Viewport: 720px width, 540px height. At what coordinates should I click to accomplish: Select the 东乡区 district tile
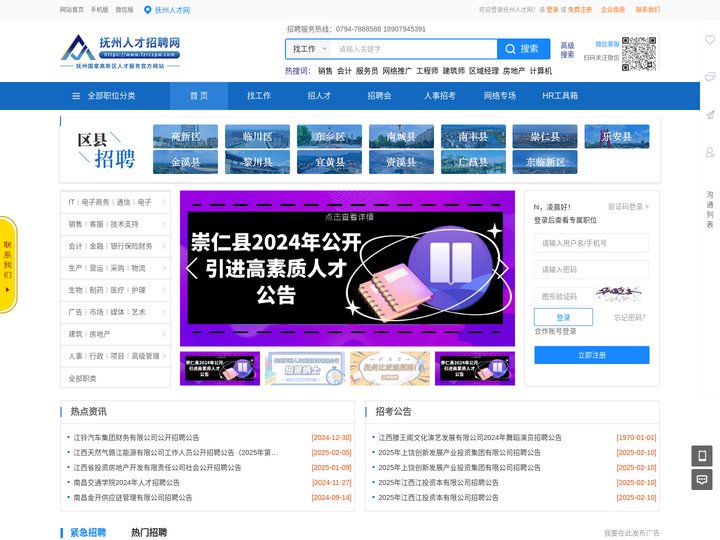[x=329, y=136]
